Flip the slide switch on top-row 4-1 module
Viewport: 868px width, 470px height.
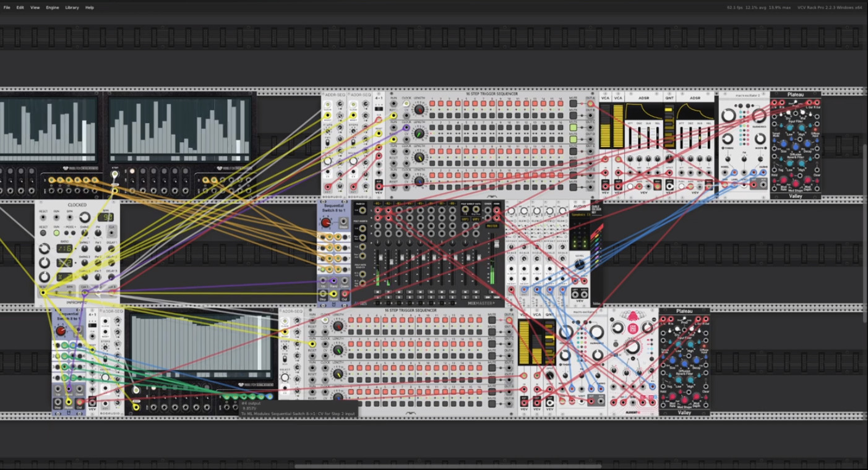point(379,109)
